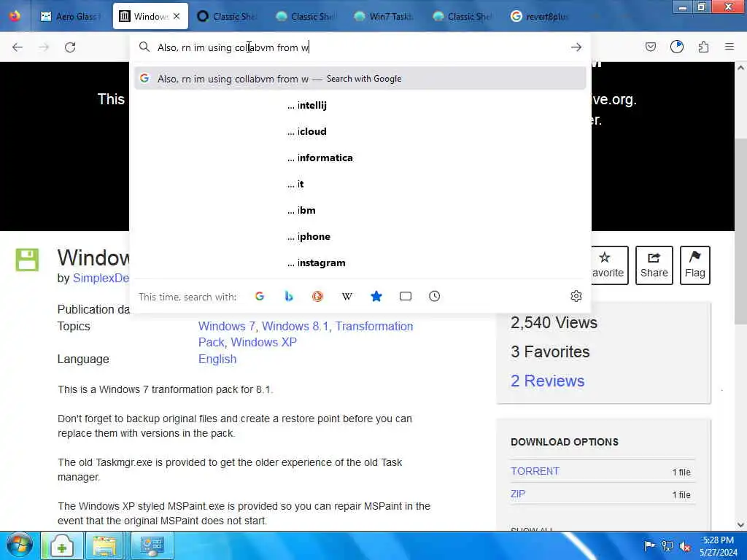Click the Action Center flag tray icon
747x560 pixels.
pos(649,545)
